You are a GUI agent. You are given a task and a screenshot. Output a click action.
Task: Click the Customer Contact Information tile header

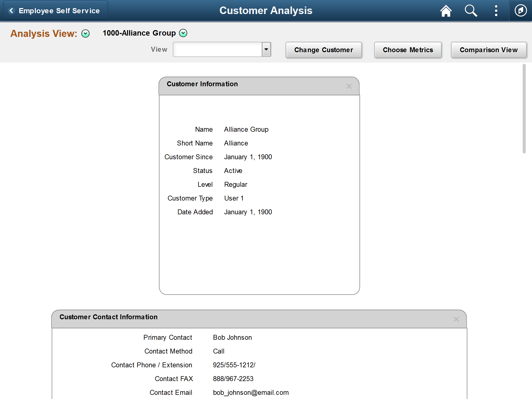pyautogui.click(x=108, y=317)
